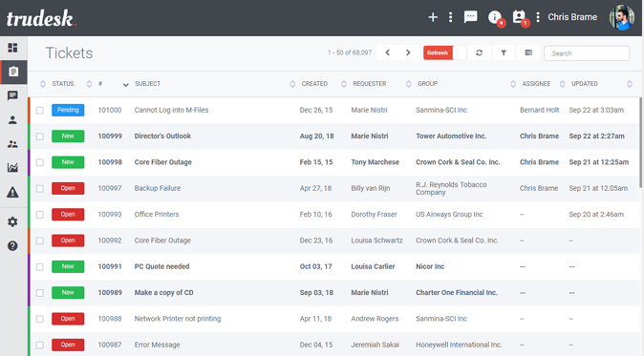Click the plus icon to create ticket

433,17
